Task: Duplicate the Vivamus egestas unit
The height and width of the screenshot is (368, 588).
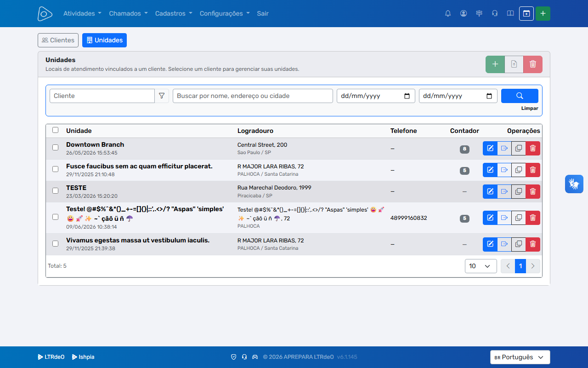Action: (519, 244)
